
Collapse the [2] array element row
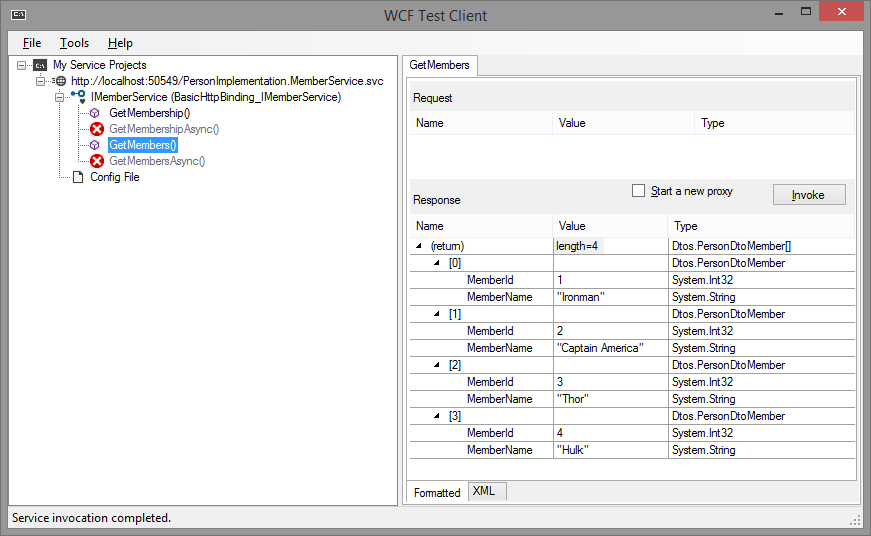click(437, 365)
